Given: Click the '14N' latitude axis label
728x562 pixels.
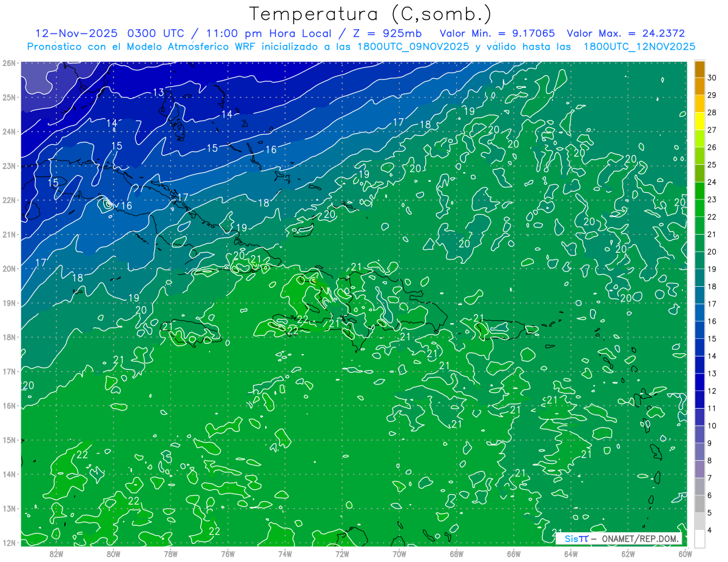Looking at the screenshot, I should (x=9, y=474).
